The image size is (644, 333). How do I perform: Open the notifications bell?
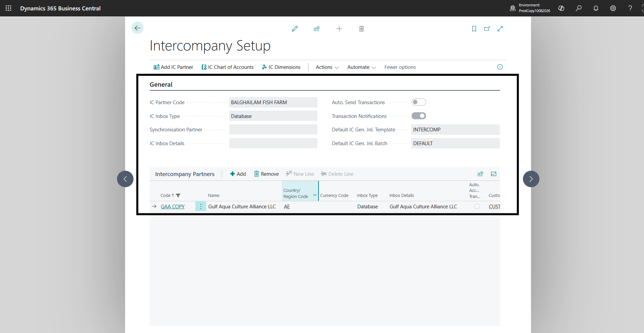tap(596, 8)
